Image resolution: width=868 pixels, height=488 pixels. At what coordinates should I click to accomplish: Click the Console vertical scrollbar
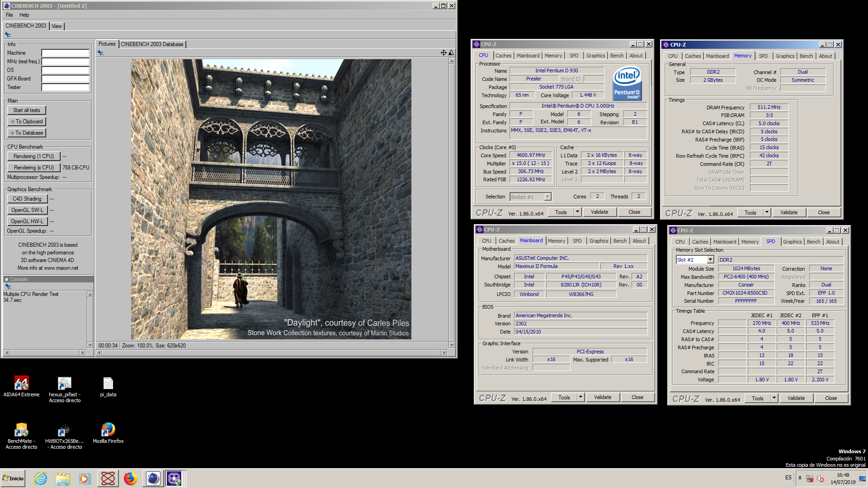tap(90, 320)
